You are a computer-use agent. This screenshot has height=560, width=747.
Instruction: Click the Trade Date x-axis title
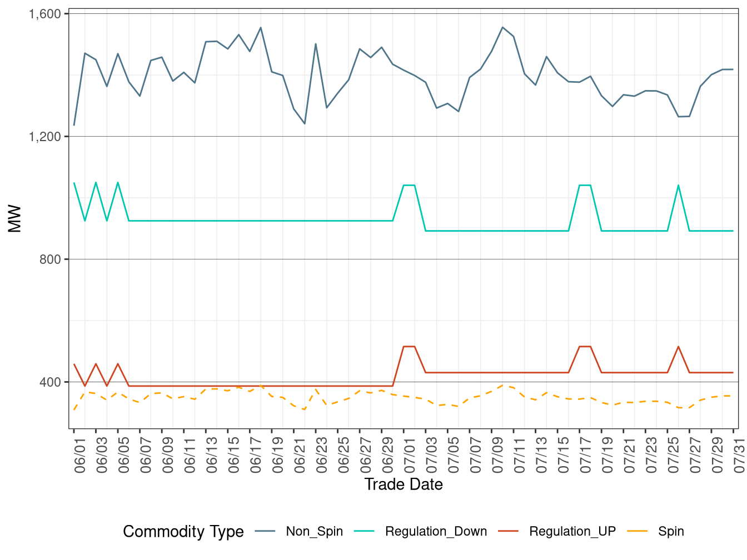pos(404,484)
